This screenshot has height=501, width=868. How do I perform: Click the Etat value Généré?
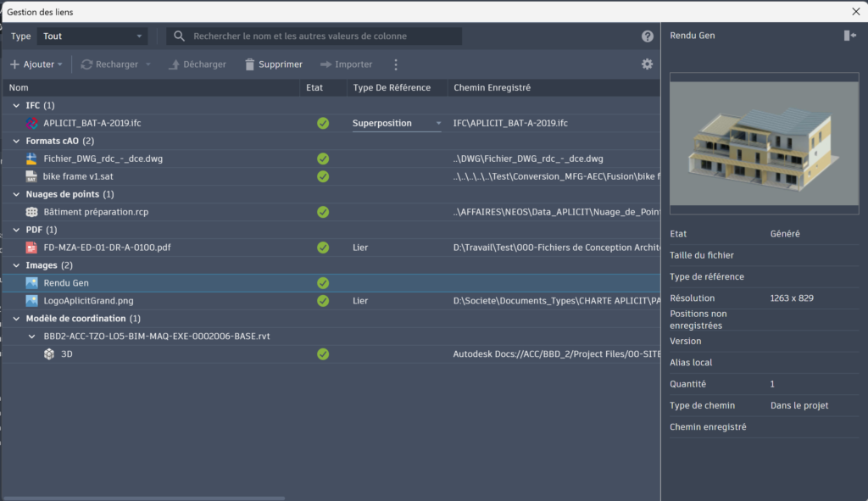(785, 234)
